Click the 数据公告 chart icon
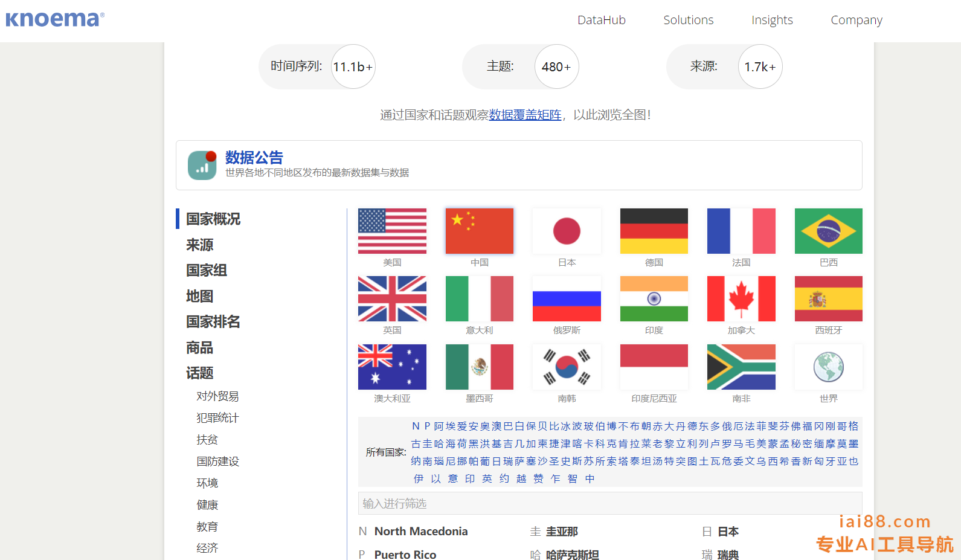 pyautogui.click(x=202, y=166)
